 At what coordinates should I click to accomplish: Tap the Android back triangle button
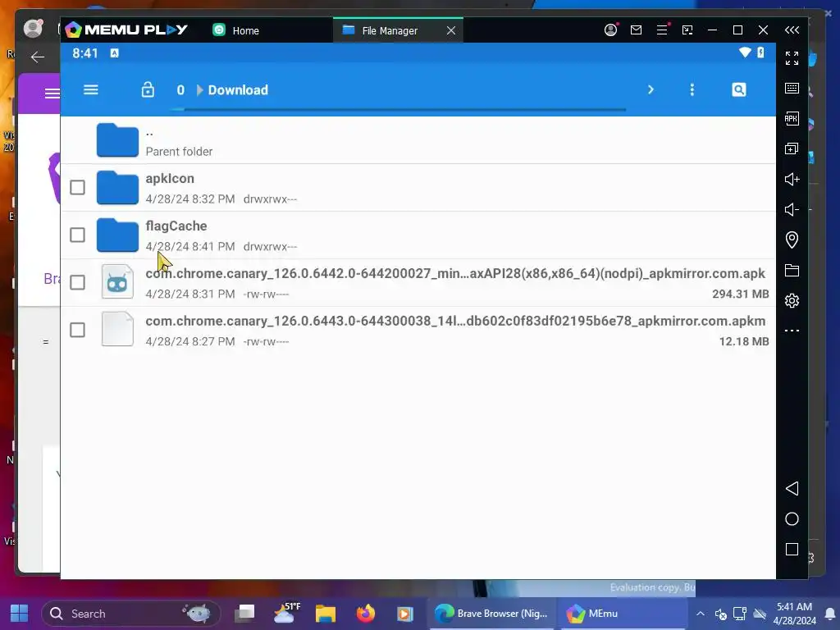[x=792, y=489]
